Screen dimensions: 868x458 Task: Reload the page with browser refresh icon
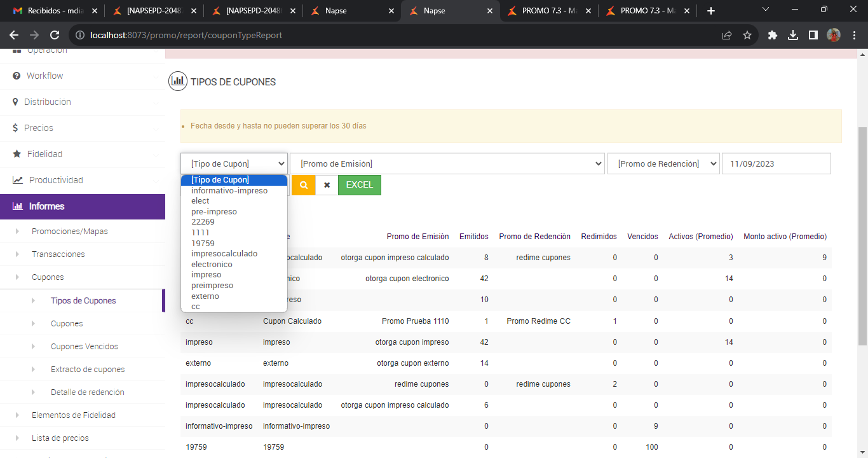pyautogui.click(x=55, y=36)
